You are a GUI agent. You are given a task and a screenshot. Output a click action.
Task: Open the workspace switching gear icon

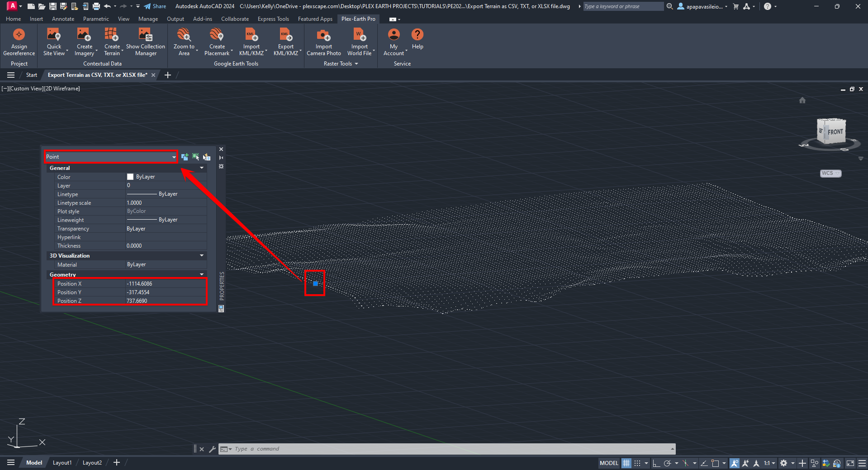pos(784,463)
